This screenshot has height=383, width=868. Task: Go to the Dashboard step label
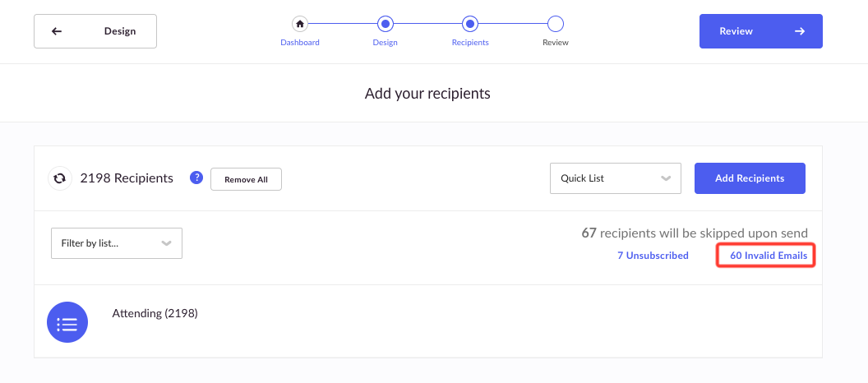tap(300, 42)
